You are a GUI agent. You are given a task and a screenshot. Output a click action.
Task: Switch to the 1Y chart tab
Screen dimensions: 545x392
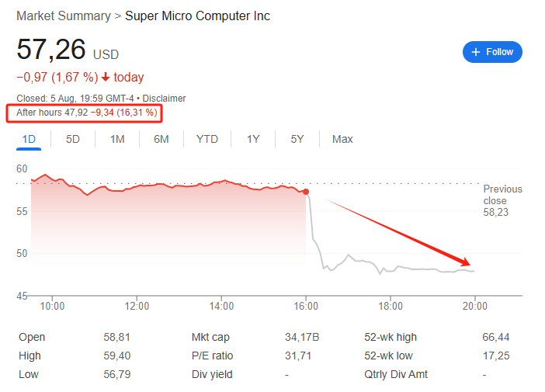tap(253, 139)
